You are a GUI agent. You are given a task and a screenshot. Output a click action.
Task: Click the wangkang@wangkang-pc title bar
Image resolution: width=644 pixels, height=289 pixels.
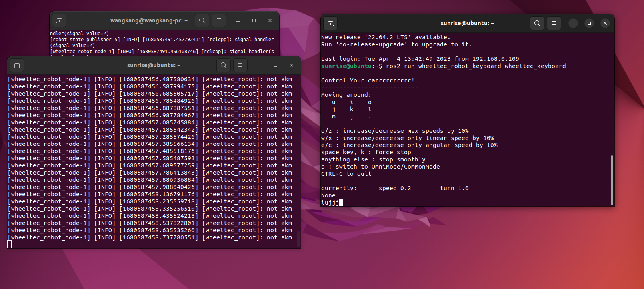[149, 20]
